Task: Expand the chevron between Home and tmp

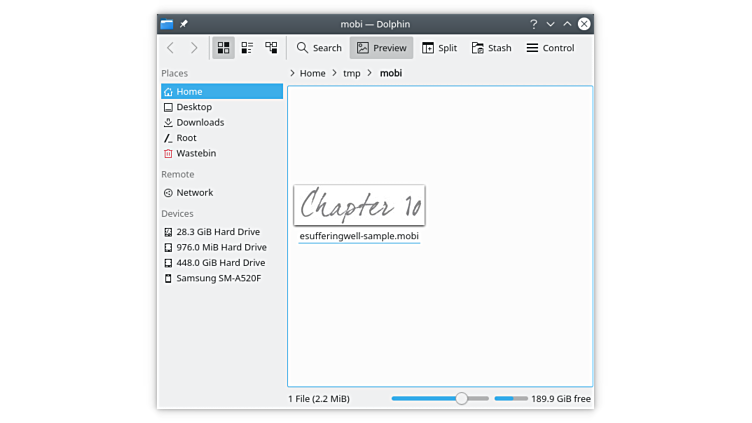Action: 334,73
